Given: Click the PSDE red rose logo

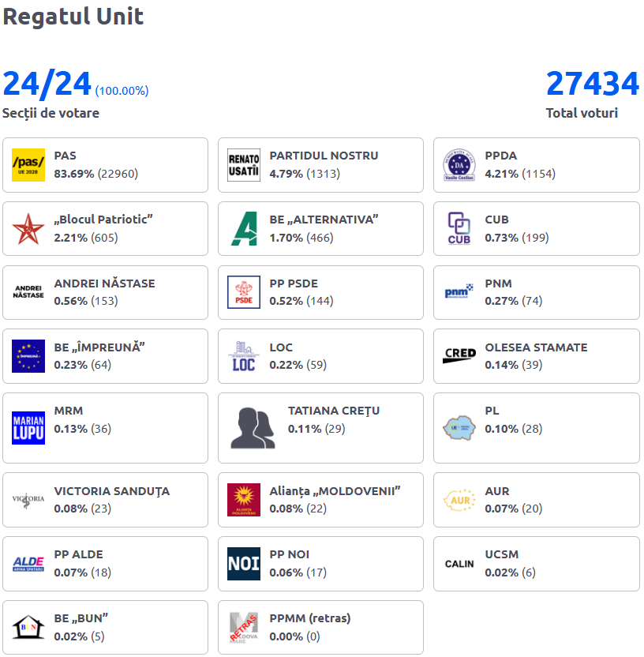Looking at the screenshot, I should click(x=244, y=292).
